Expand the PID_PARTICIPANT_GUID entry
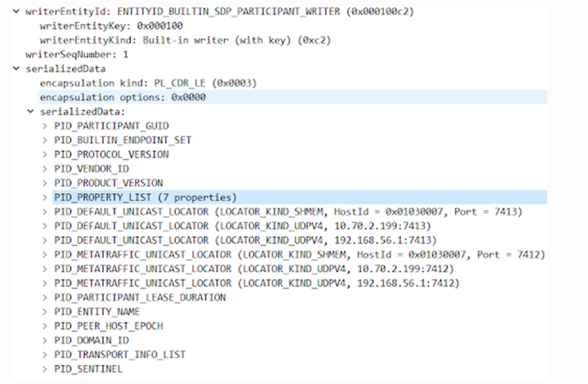 click(44, 126)
